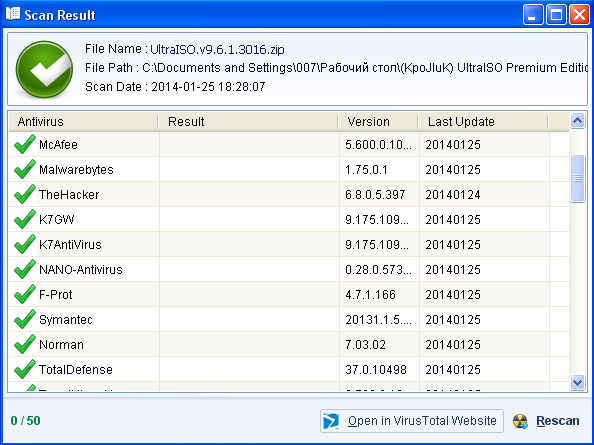Click the Rescan text link
The height and width of the screenshot is (445, 594).
click(x=558, y=421)
